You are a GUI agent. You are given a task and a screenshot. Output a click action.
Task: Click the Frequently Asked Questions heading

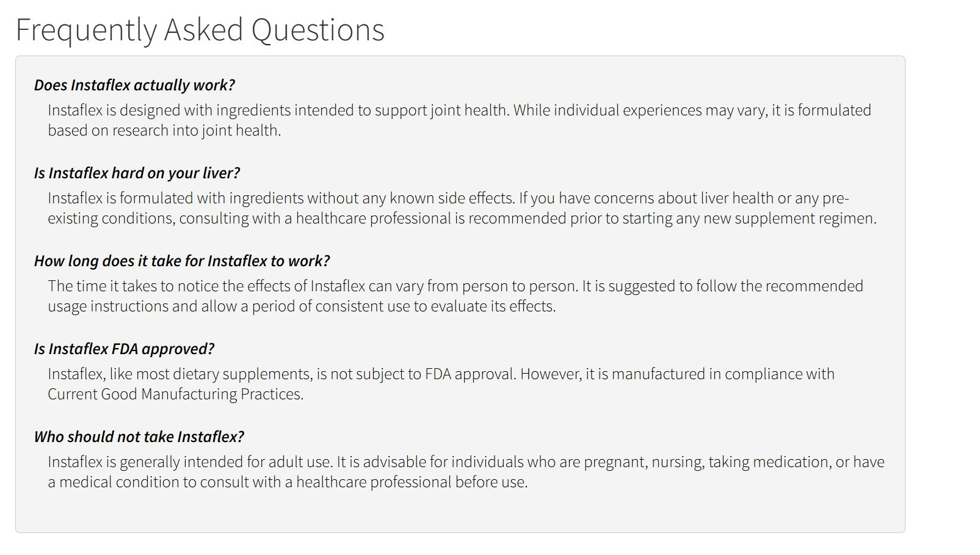(x=200, y=30)
